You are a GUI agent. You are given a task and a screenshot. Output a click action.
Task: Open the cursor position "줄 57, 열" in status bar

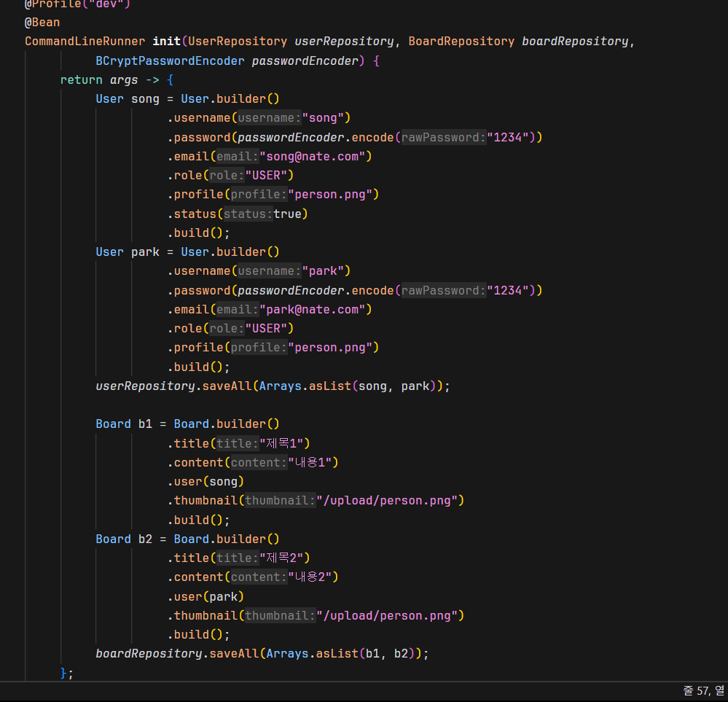pyautogui.click(x=704, y=691)
